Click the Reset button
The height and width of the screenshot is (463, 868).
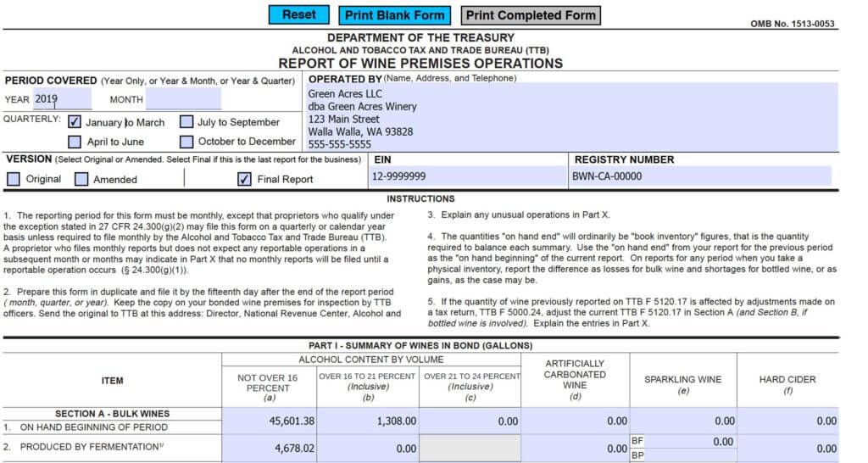click(x=299, y=15)
